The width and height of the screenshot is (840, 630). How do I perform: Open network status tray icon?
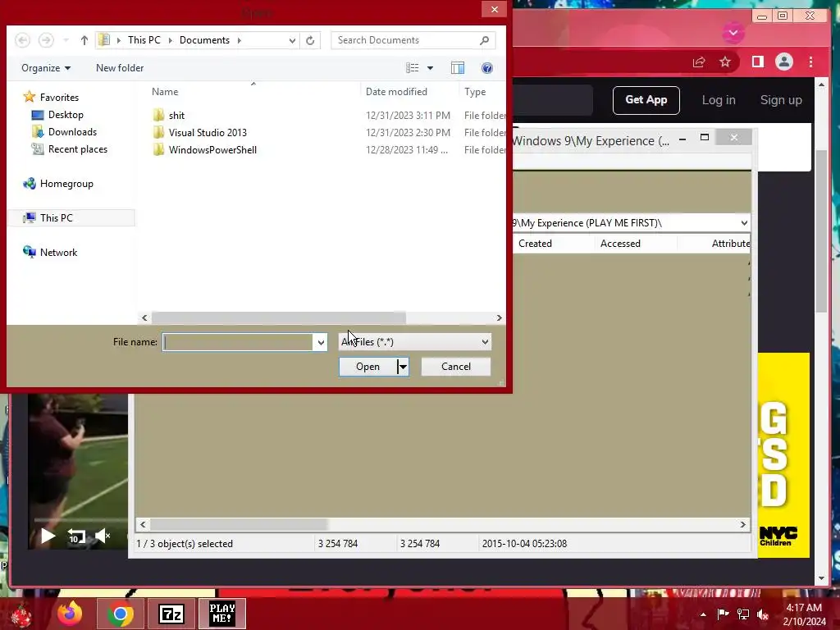coord(743,614)
